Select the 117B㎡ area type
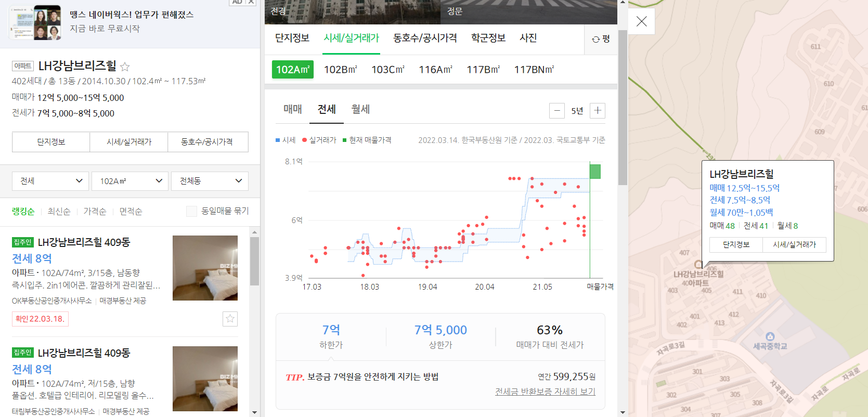This screenshot has height=417, width=868. tap(483, 70)
